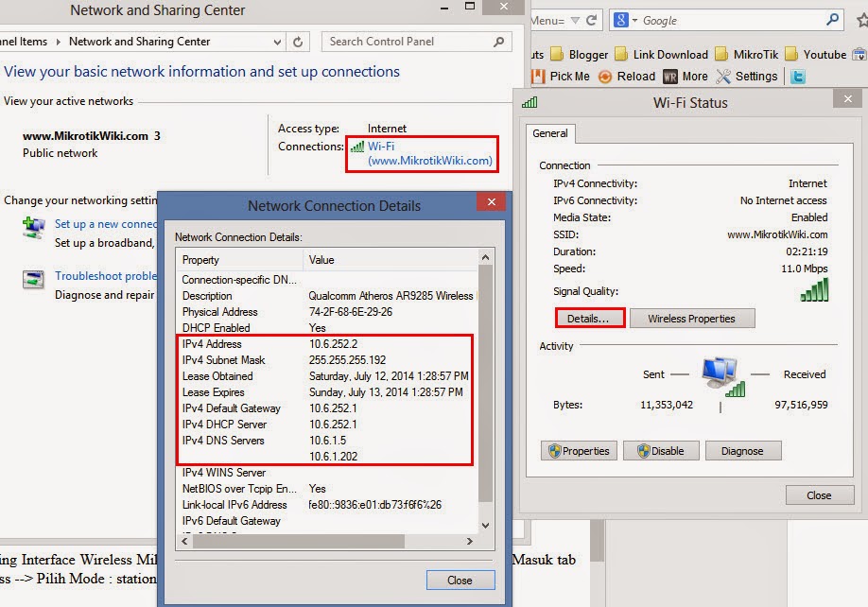Click the Disable button with shield
The height and width of the screenshot is (607, 868).
pos(660,451)
